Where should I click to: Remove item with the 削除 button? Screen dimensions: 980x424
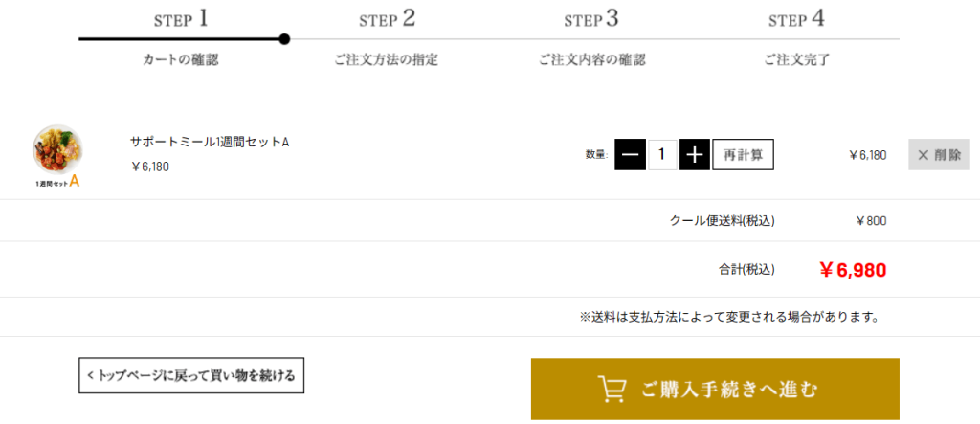coord(939,154)
